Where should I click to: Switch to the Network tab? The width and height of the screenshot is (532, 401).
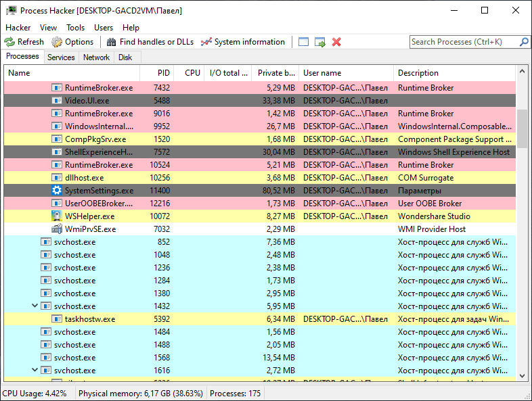[96, 57]
